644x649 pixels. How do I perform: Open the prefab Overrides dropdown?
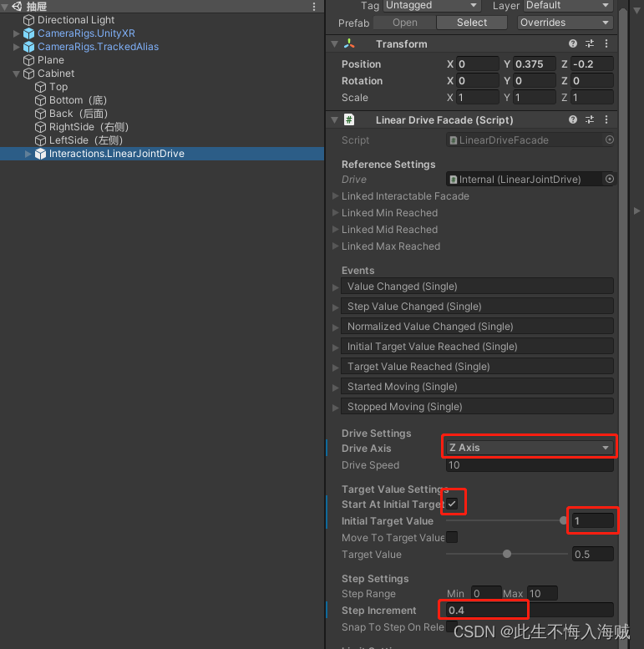(x=565, y=23)
